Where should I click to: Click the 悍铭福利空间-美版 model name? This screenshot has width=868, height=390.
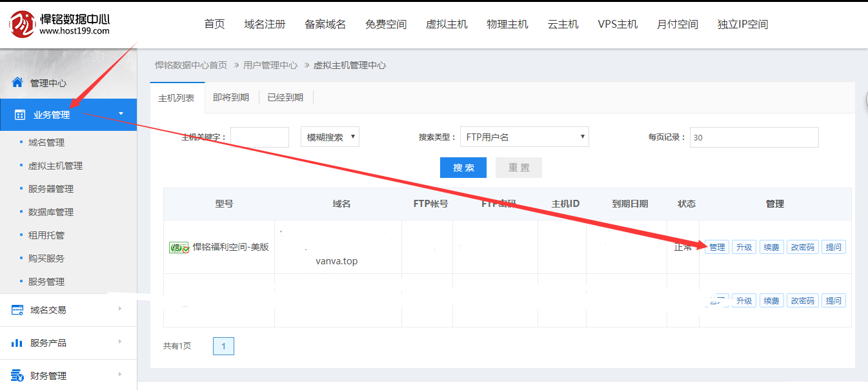(x=231, y=247)
